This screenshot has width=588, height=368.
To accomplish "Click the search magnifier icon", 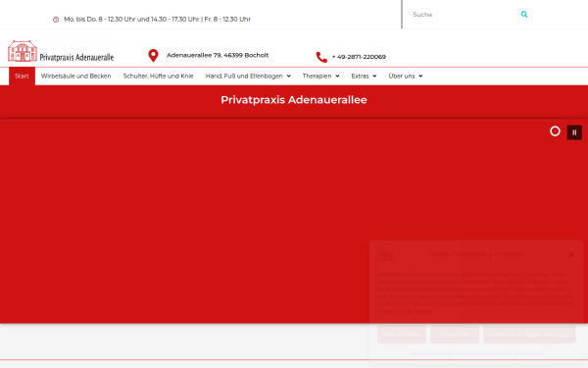I will point(524,15).
